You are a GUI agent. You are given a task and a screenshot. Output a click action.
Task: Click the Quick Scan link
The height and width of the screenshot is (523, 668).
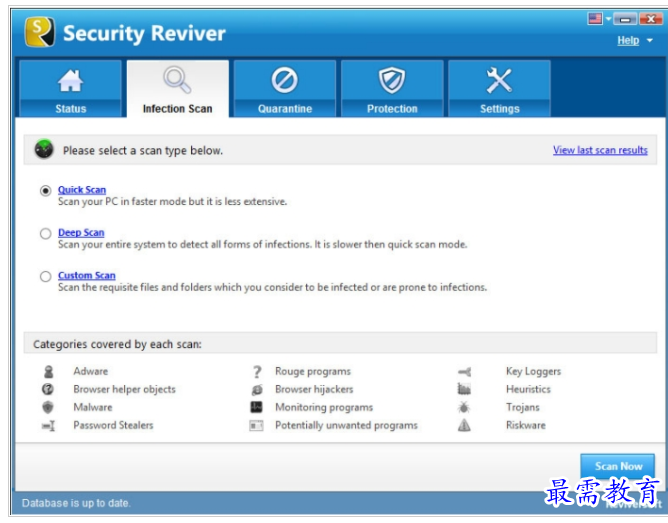pyautogui.click(x=82, y=190)
